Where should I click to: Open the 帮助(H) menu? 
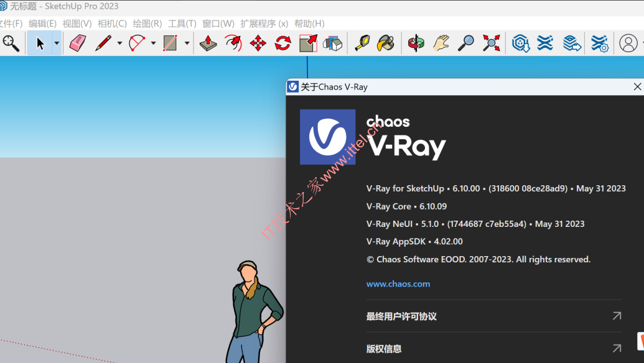point(309,24)
